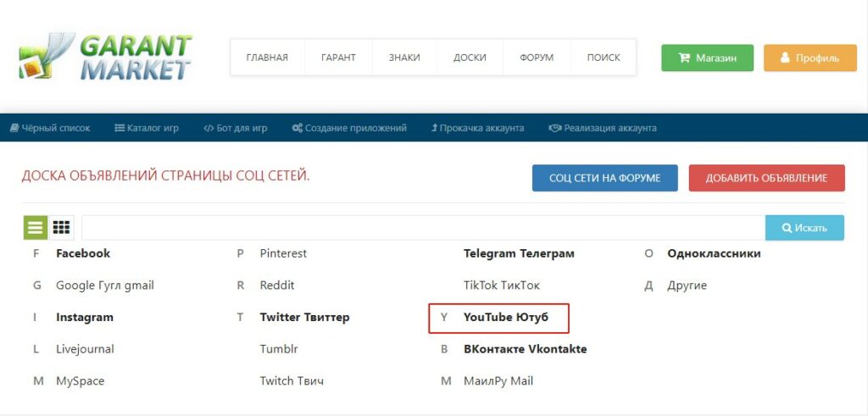Click the СОЦ СЕТИ НА ФОРУМЕ button

(x=604, y=178)
